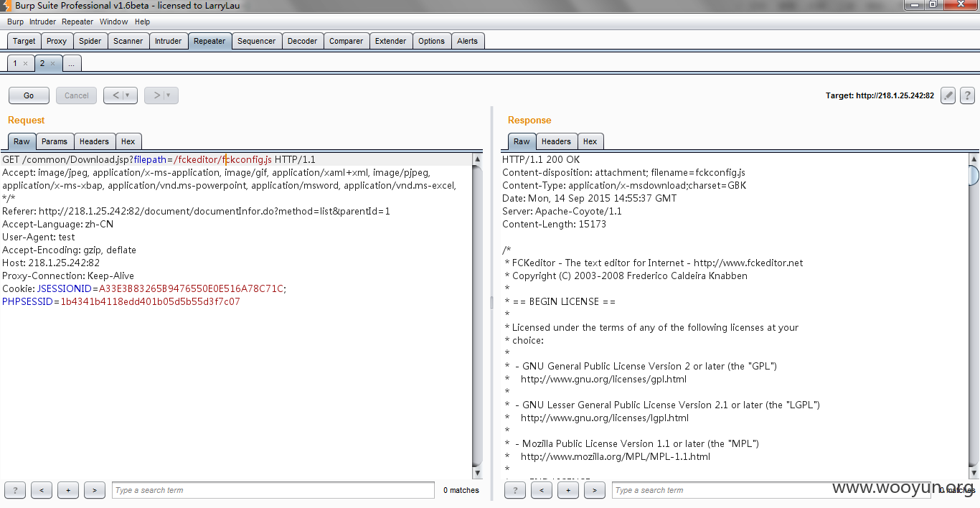This screenshot has height=508, width=980.
Task: Open the response Hex tab
Action: coord(590,141)
